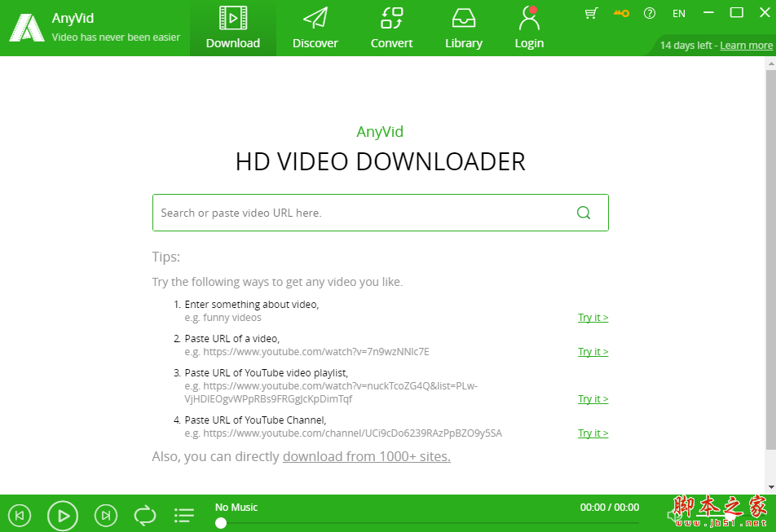This screenshot has height=532, width=776.
Task: Open the help question mark icon
Action: tap(650, 13)
